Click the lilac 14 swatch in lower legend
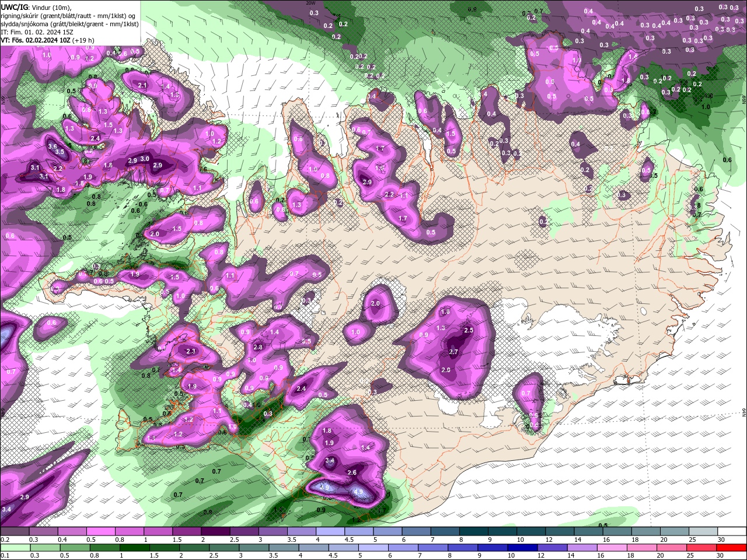Image resolution: width=747 pixels, height=560 pixels. click(584, 548)
